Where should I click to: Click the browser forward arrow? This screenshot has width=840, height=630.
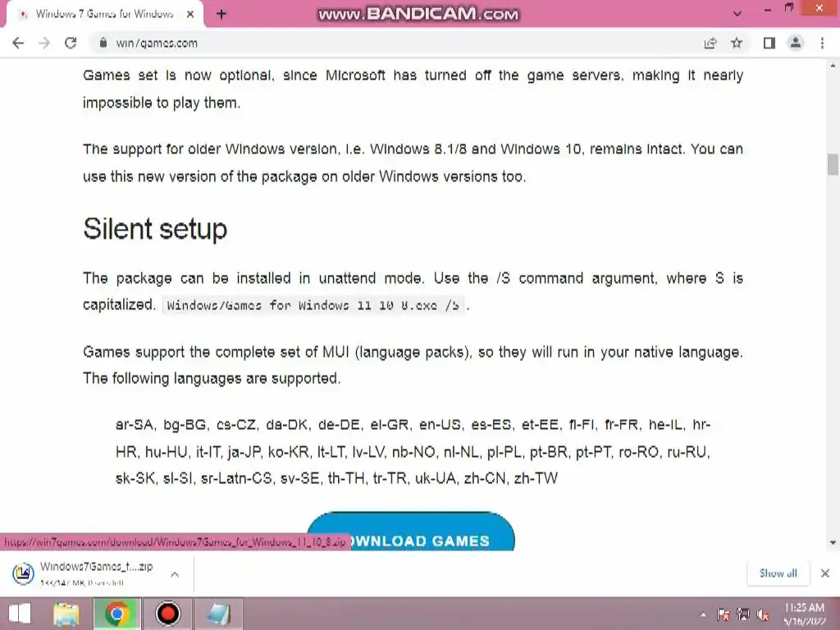[x=44, y=43]
